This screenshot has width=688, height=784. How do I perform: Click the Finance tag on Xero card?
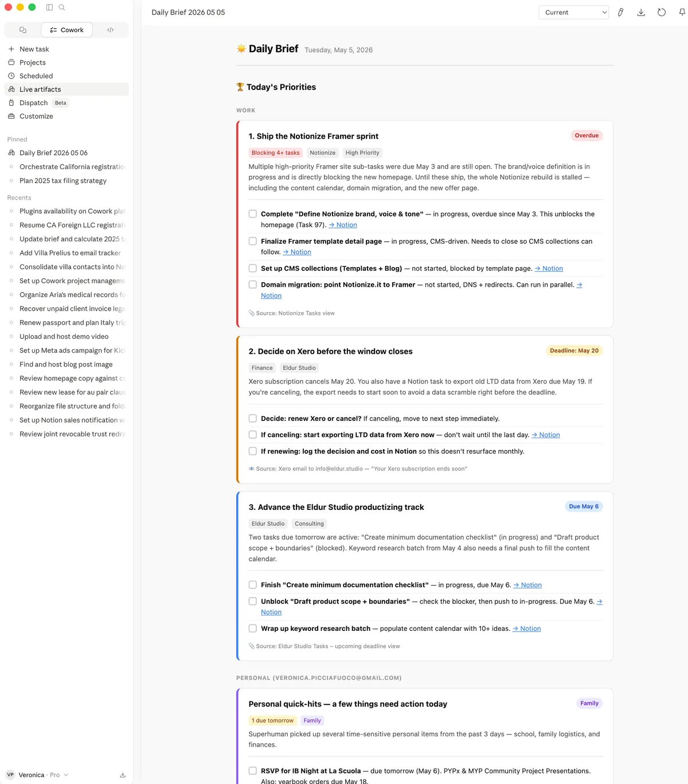tap(262, 368)
